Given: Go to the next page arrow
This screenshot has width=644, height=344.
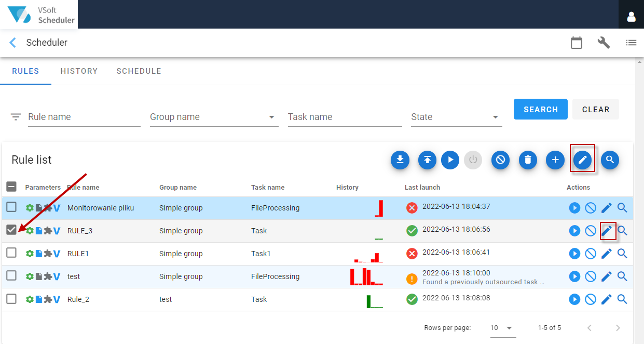Looking at the screenshot, I should 618,328.
